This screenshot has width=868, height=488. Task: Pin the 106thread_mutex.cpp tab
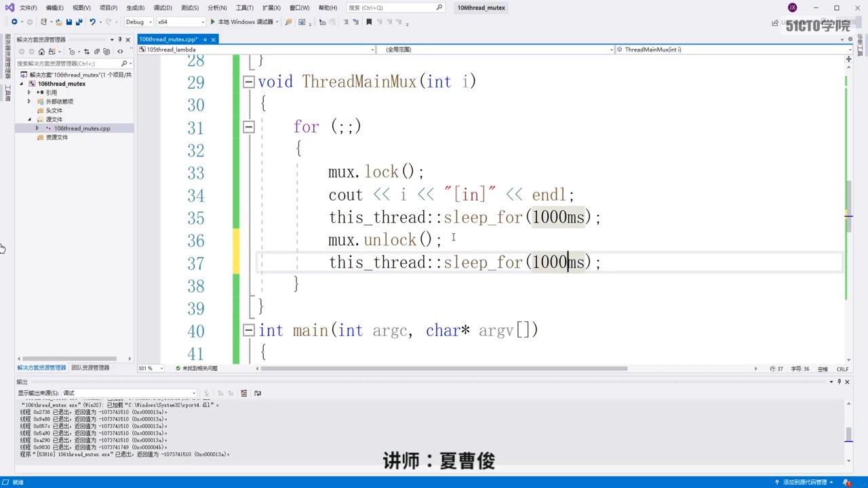point(205,39)
